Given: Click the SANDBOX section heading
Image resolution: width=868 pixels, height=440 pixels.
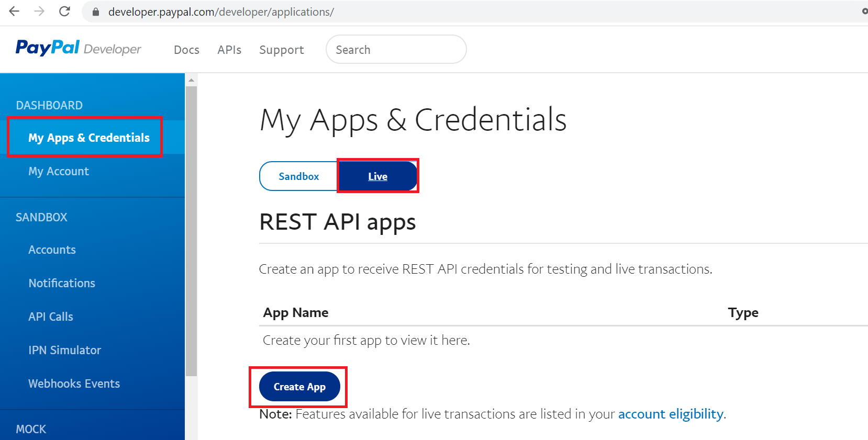Looking at the screenshot, I should click(x=41, y=217).
